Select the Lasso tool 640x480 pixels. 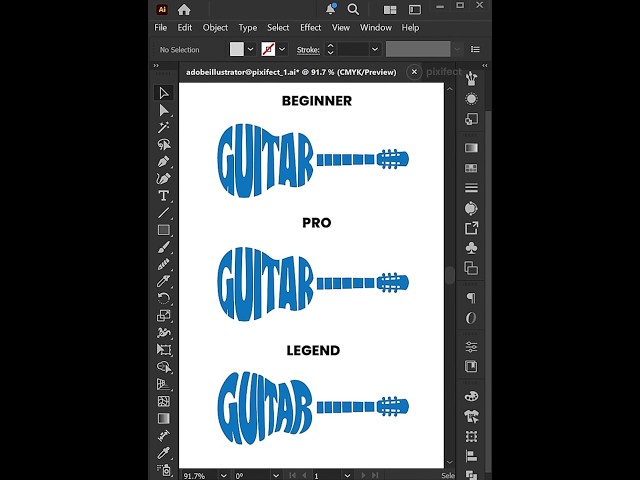click(x=164, y=144)
